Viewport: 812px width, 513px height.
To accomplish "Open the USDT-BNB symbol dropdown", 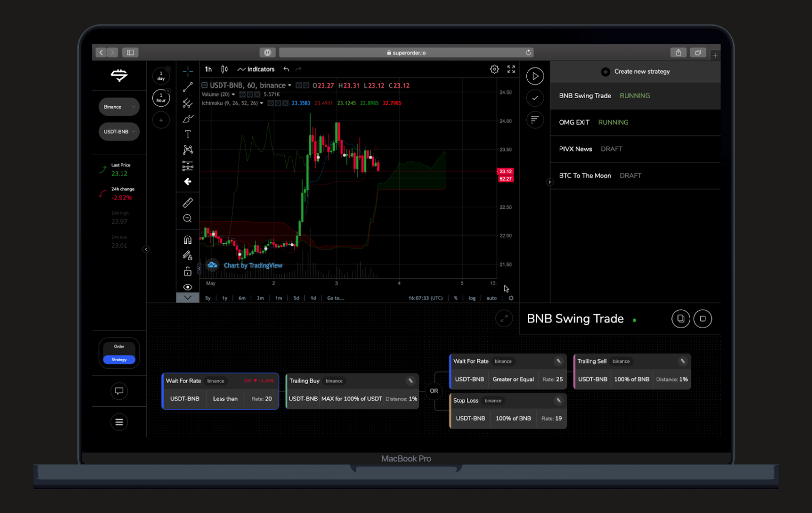I will (x=119, y=132).
